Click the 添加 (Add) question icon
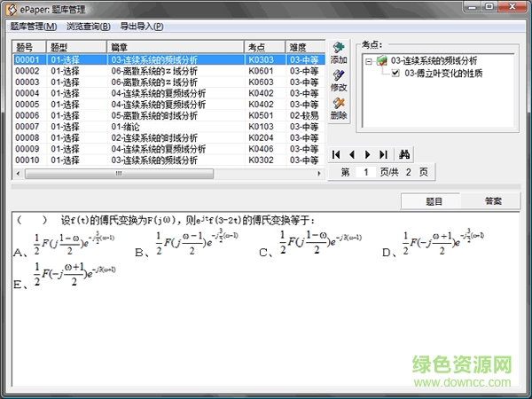This screenshot has height=399, width=532. 338,51
